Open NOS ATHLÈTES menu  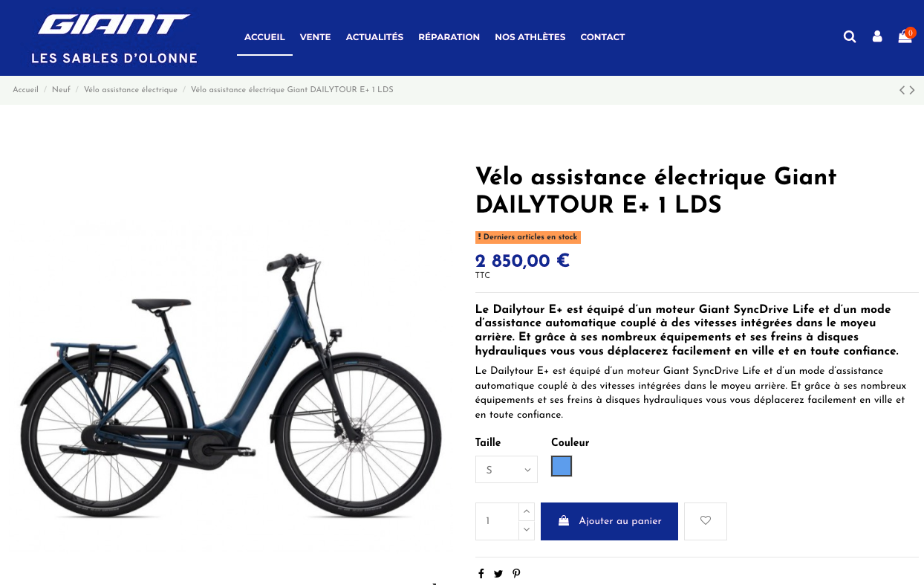[x=530, y=37]
